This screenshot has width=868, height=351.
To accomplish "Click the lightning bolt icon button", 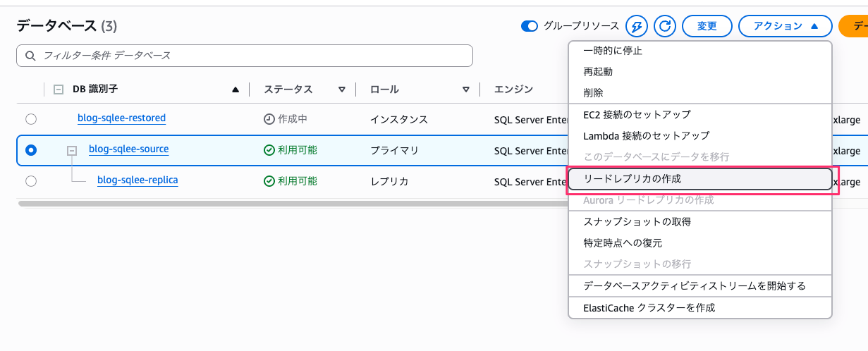I will click(637, 26).
